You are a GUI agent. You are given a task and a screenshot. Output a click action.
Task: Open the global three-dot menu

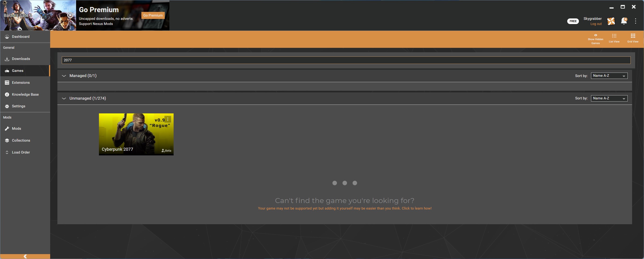636,21
